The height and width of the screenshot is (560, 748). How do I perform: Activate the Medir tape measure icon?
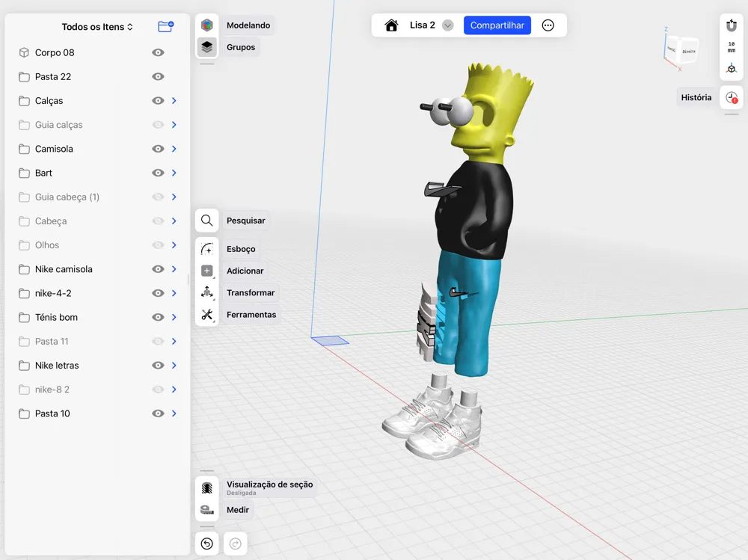(206, 509)
